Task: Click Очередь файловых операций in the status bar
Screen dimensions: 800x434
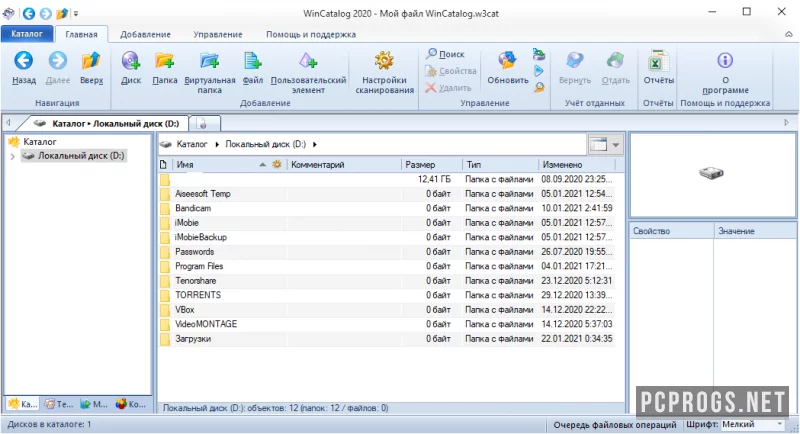Action: [615, 424]
